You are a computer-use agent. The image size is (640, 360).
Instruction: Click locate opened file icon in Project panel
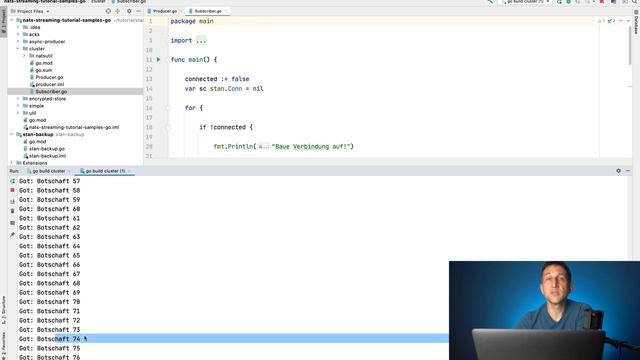[108, 11]
